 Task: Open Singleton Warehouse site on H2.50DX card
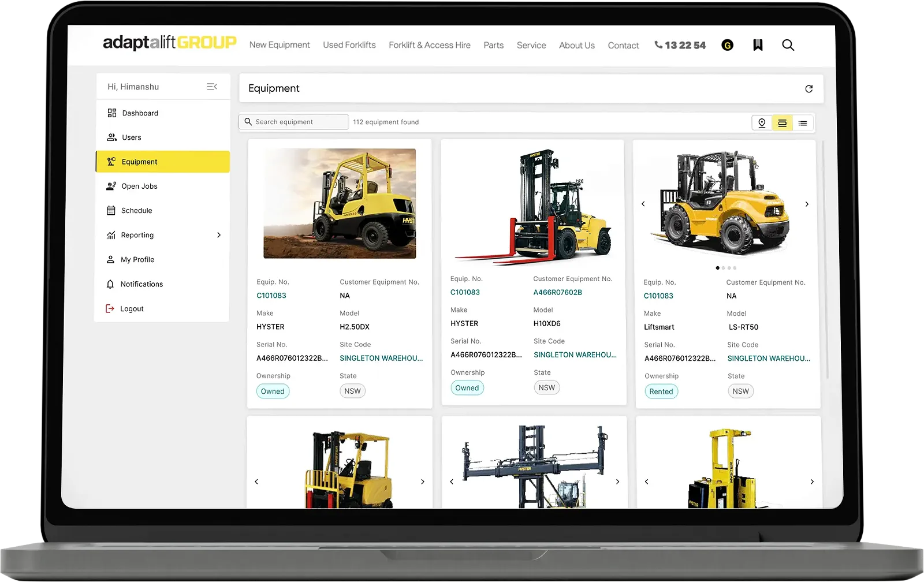click(x=381, y=358)
